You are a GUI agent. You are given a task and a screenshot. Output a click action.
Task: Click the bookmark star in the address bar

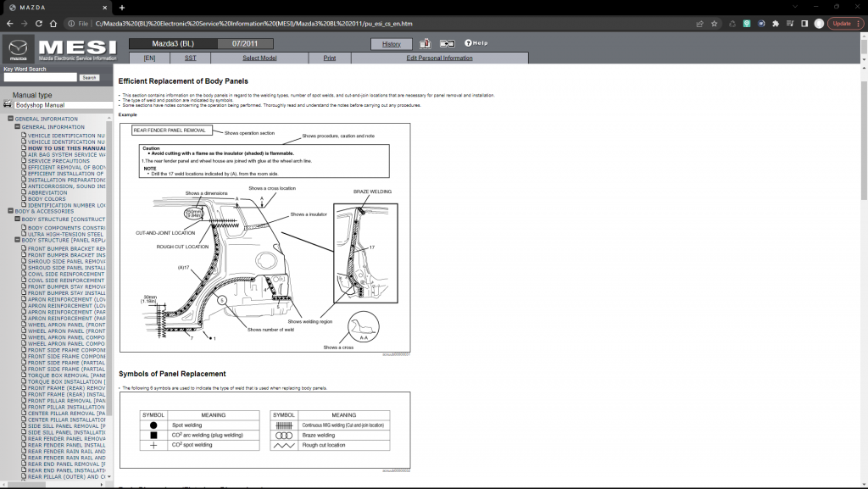pos(715,24)
